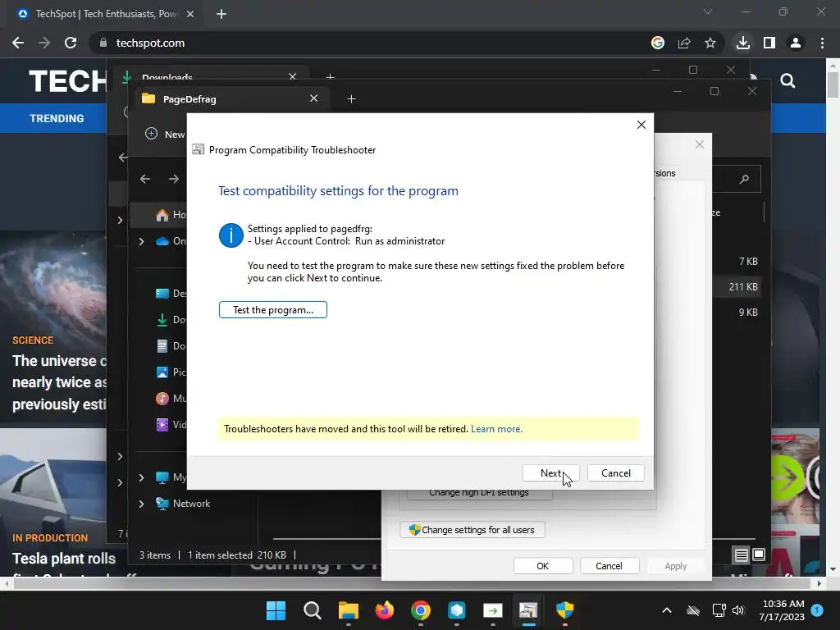The width and height of the screenshot is (840, 630).
Task: Open the Windows Start menu
Action: [276, 610]
